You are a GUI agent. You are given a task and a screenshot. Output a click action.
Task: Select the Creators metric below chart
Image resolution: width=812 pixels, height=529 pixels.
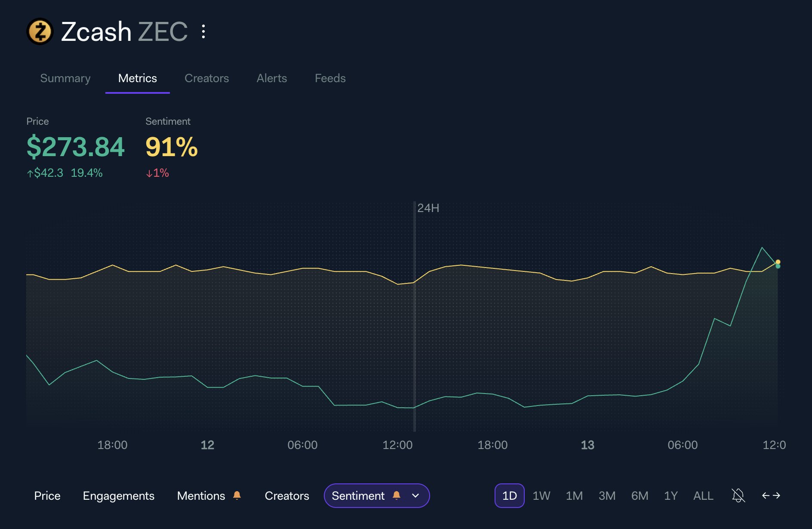[287, 495]
